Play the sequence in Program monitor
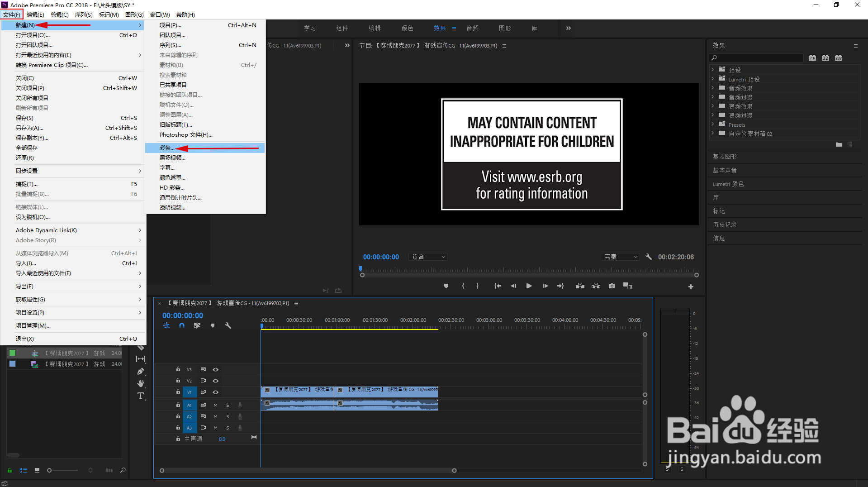The image size is (868, 487). pyautogui.click(x=529, y=286)
